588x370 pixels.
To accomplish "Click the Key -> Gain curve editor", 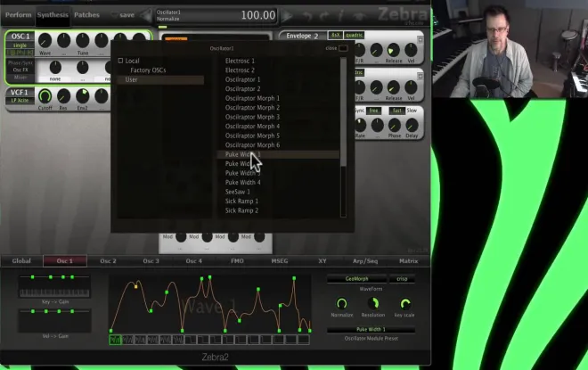I will 54,287.
